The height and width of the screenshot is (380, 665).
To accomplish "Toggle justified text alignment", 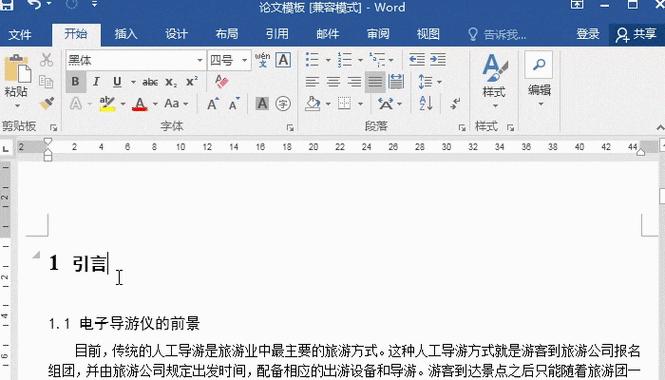I will [375, 81].
